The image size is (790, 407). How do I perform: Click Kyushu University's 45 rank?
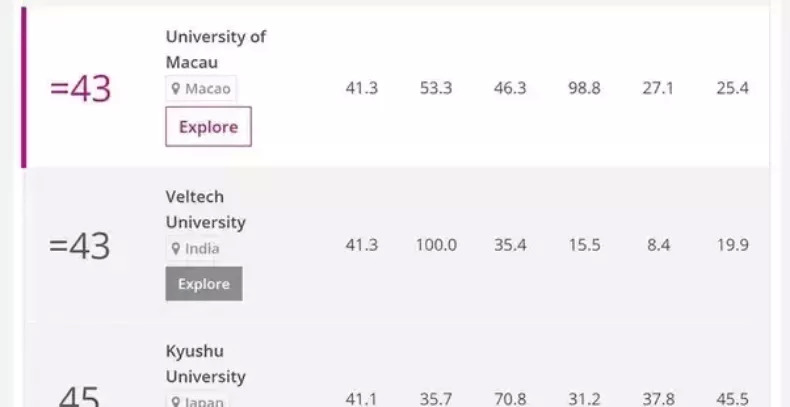coord(79,398)
